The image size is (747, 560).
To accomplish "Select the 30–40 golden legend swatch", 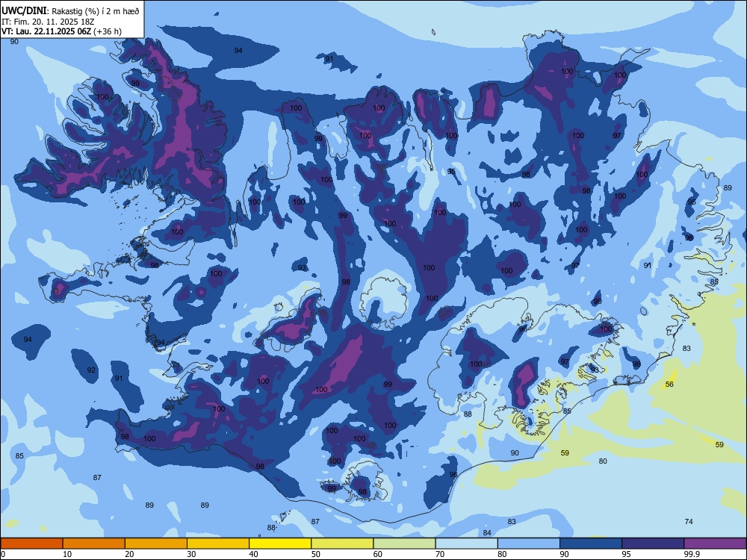I will 217,544.
